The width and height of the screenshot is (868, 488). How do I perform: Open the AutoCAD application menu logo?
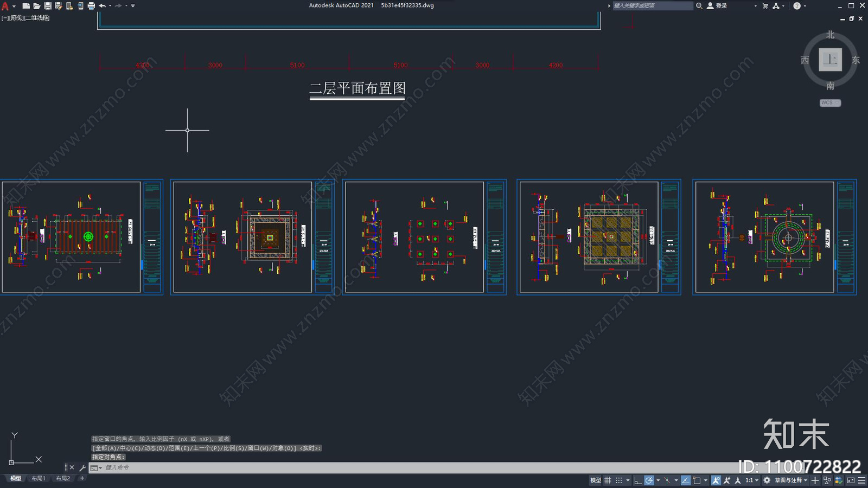click(5, 6)
